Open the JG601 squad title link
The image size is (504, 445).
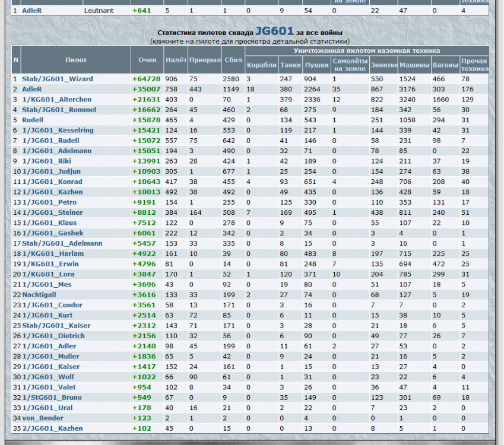(x=274, y=31)
